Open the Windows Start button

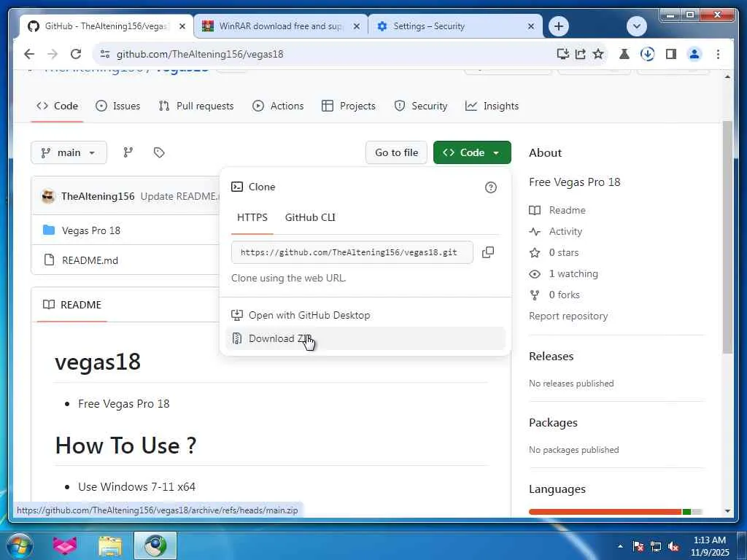coord(19,545)
